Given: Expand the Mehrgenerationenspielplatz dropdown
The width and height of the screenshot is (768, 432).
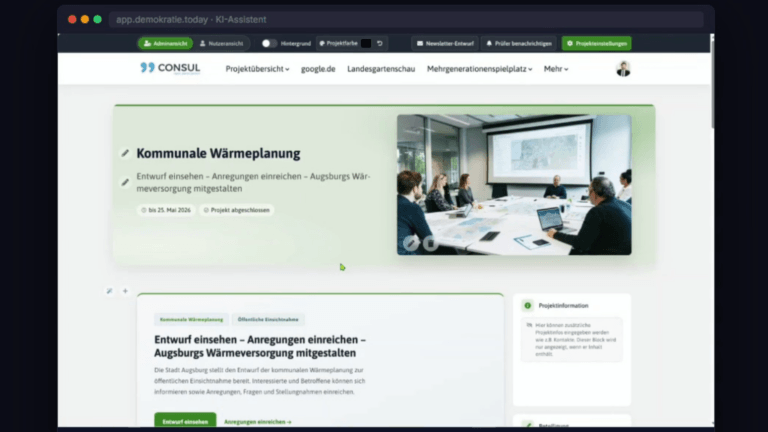Looking at the screenshot, I should (480, 69).
